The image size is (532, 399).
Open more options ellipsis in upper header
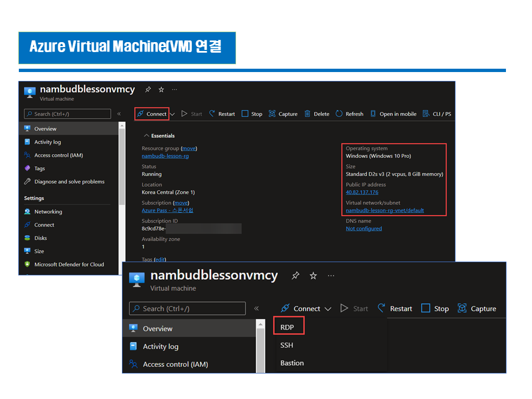(x=175, y=90)
